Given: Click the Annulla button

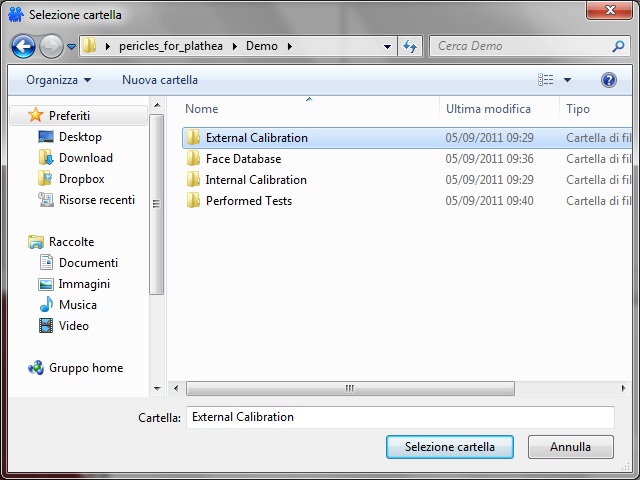Looking at the screenshot, I should pos(570,447).
